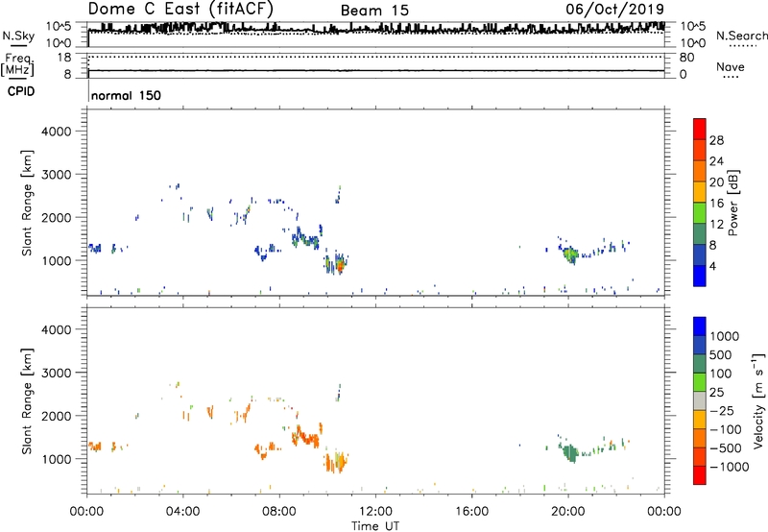
Task: Click the blue power echoes near 00:15 UT
Action: [94, 249]
